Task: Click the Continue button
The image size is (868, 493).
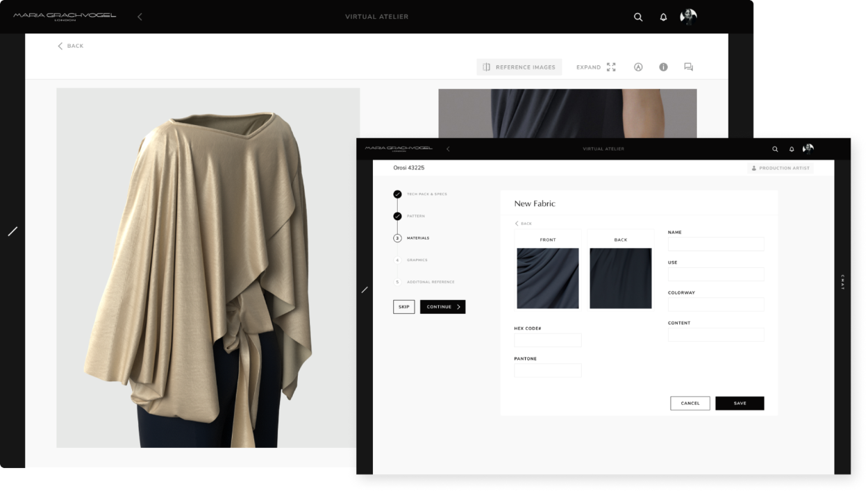Action: pyautogui.click(x=442, y=307)
